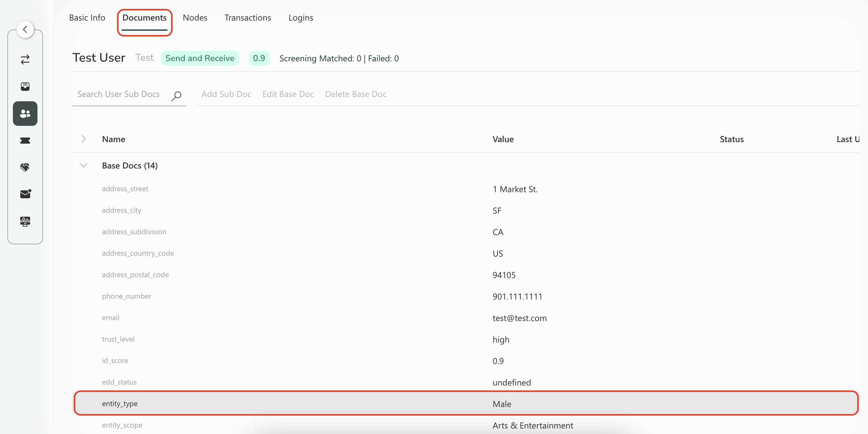
Task: Select the email row
Action: point(466,318)
